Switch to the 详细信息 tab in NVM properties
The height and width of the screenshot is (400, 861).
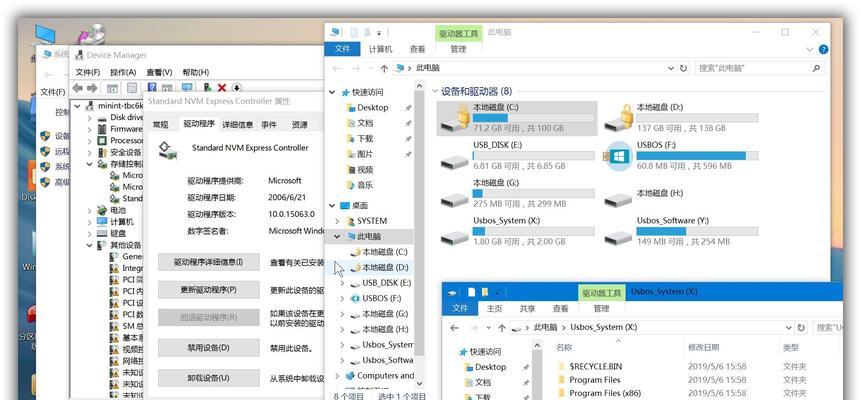[238, 125]
